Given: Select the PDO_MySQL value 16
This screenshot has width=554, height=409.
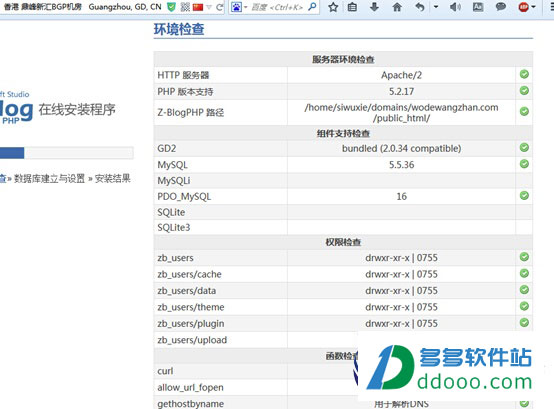Looking at the screenshot, I should click(401, 196).
